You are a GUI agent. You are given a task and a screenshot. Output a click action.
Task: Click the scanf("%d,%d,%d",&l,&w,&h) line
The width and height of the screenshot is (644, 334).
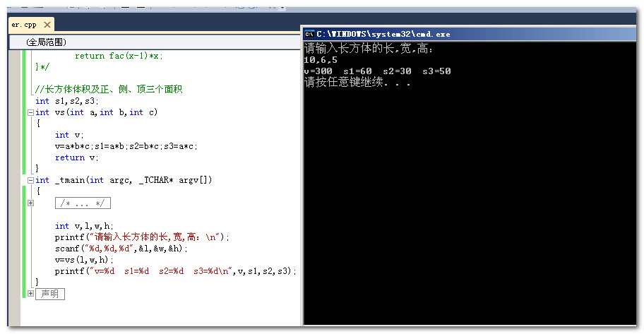[x=121, y=249]
